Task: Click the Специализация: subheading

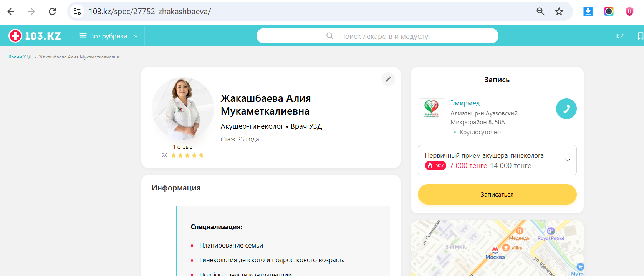Action: pos(217,227)
